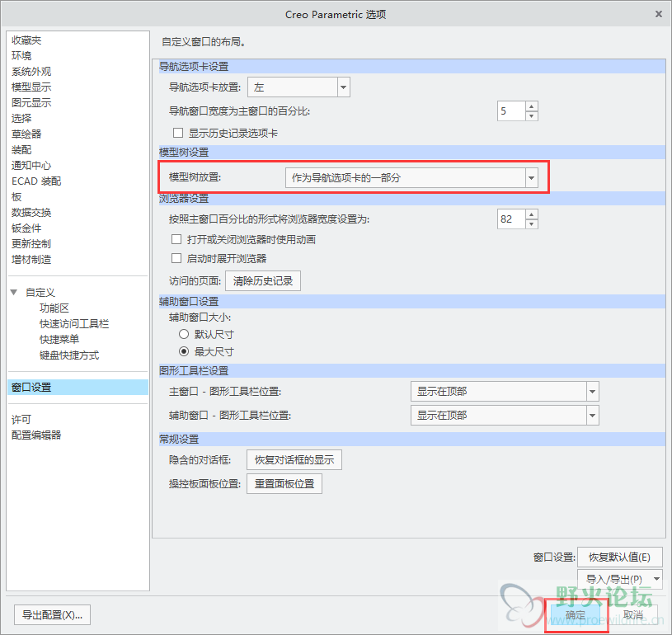Open 导航选项卡放置 dropdown
Image resolution: width=672 pixels, height=635 pixels.
[x=298, y=87]
